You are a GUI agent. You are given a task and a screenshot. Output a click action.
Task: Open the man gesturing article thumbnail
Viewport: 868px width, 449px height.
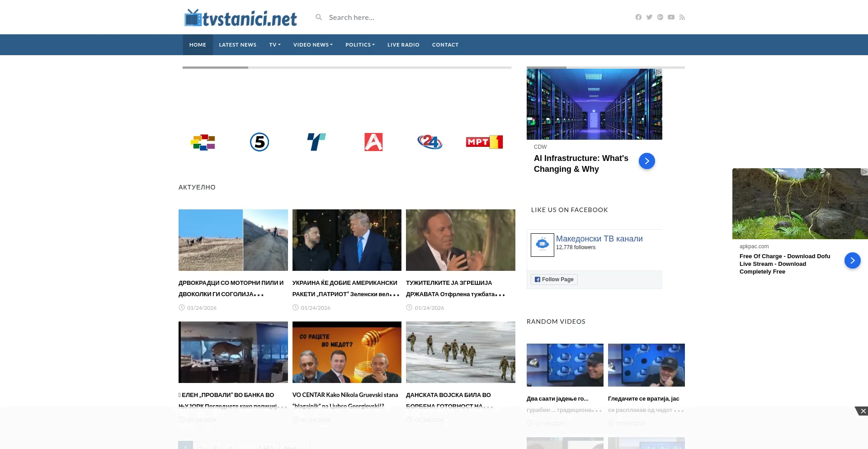pos(461,240)
